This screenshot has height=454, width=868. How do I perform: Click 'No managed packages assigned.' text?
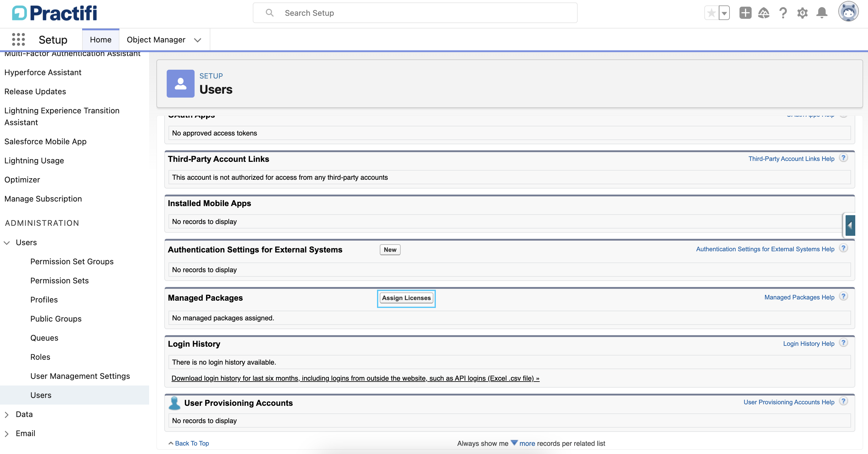(223, 318)
